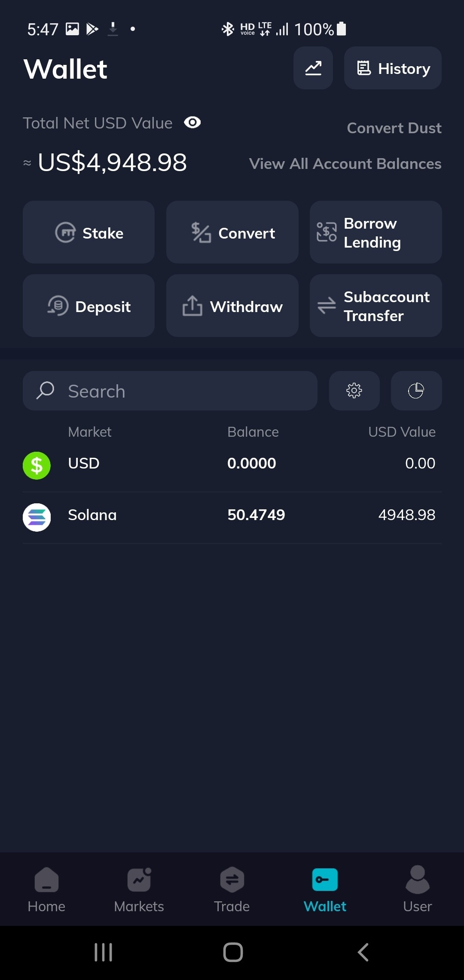
Task: Tap the Withdraw button
Action: coord(232,306)
